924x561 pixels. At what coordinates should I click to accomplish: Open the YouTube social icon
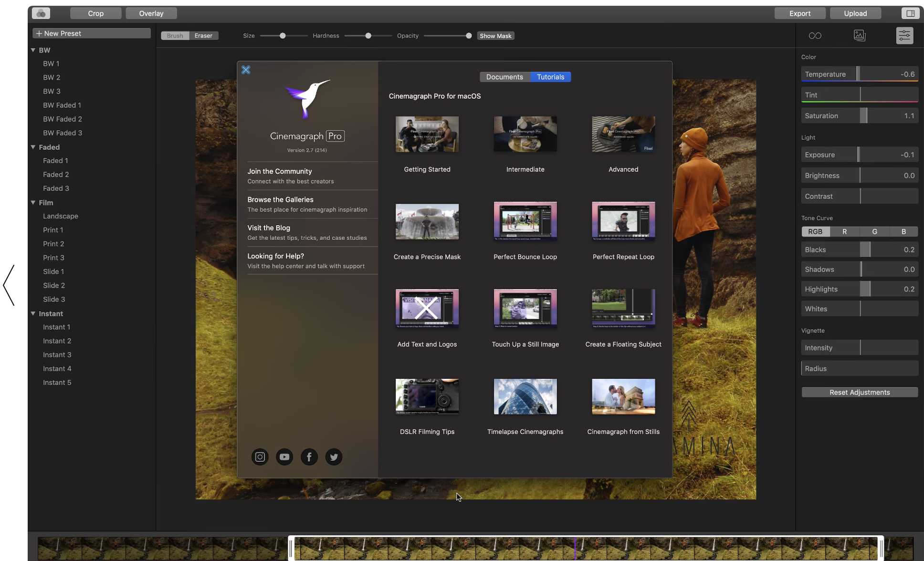(x=284, y=457)
